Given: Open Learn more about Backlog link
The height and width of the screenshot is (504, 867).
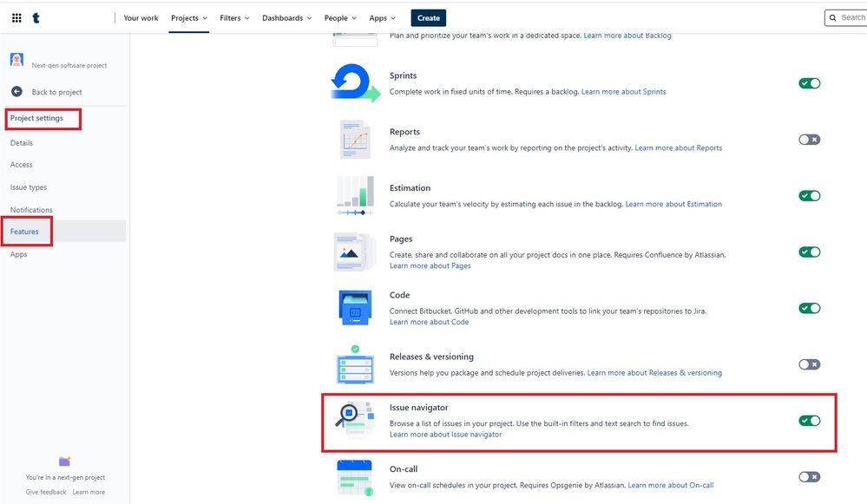Looking at the screenshot, I should (x=627, y=36).
